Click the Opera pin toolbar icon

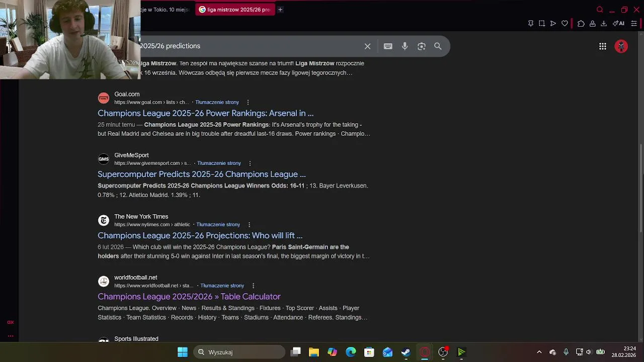coord(531,24)
